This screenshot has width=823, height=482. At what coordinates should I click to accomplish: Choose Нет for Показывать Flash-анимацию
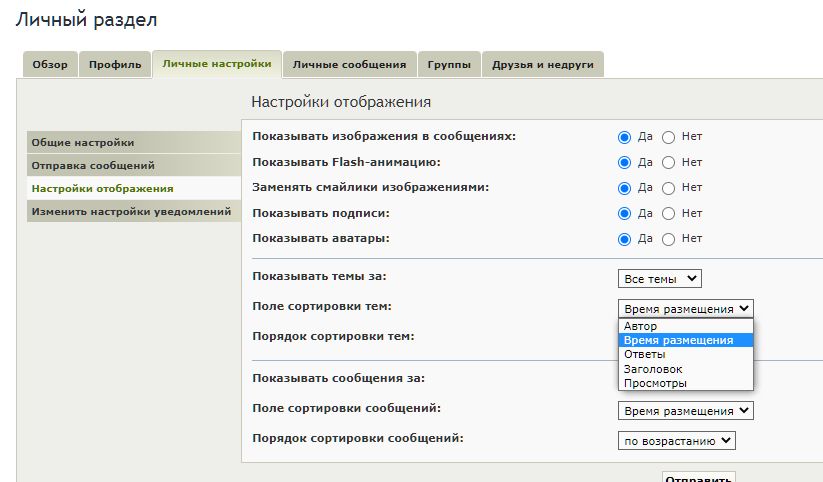point(669,162)
